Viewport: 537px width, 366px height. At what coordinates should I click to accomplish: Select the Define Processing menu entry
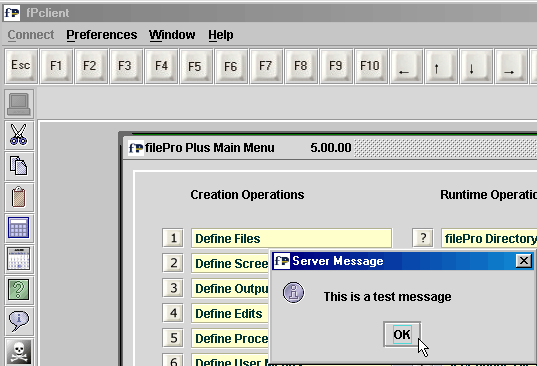[x=230, y=338]
